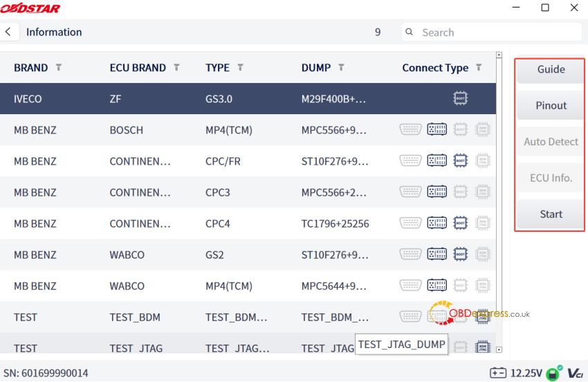Click the search magnifier icon
The width and height of the screenshot is (588, 382).
(x=409, y=32)
